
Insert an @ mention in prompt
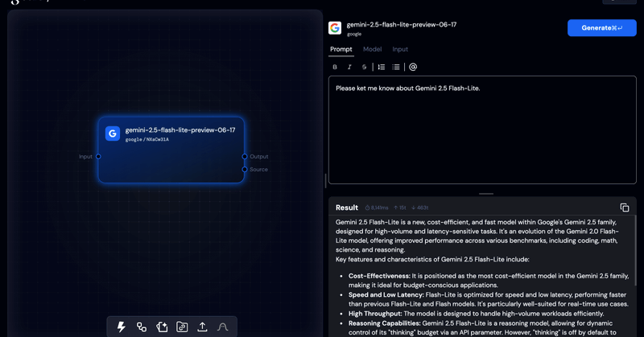coord(413,67)
